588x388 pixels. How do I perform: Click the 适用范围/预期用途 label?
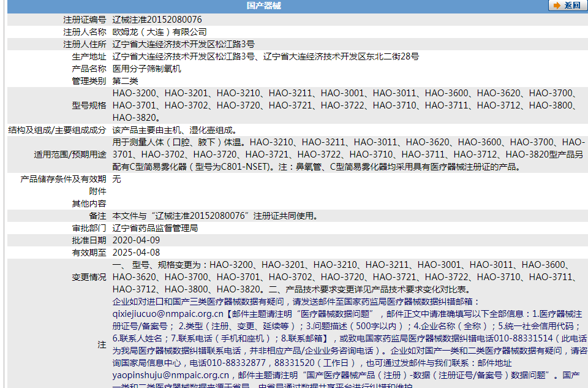tap(70, 154)
